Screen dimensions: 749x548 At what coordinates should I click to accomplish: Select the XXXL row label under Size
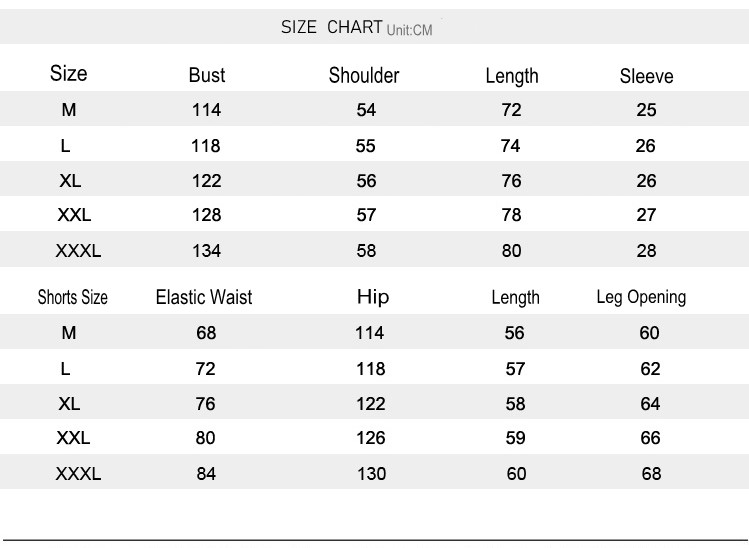point(78,251)
